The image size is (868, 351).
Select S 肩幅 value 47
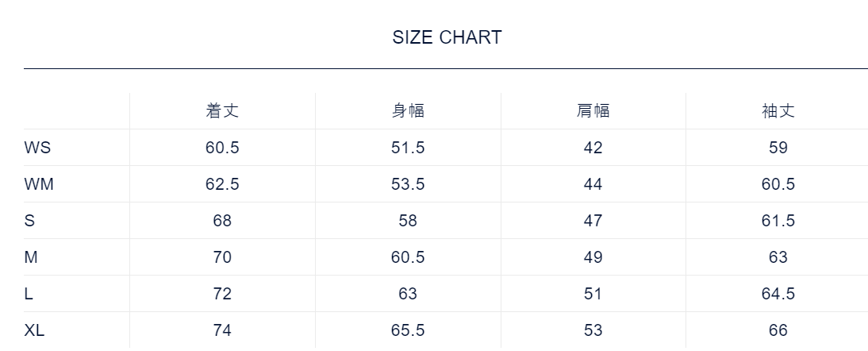pos(593,221)
